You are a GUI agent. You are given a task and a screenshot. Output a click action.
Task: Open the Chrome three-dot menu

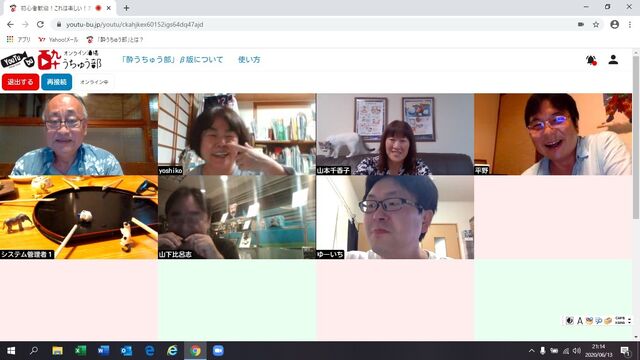630,24
